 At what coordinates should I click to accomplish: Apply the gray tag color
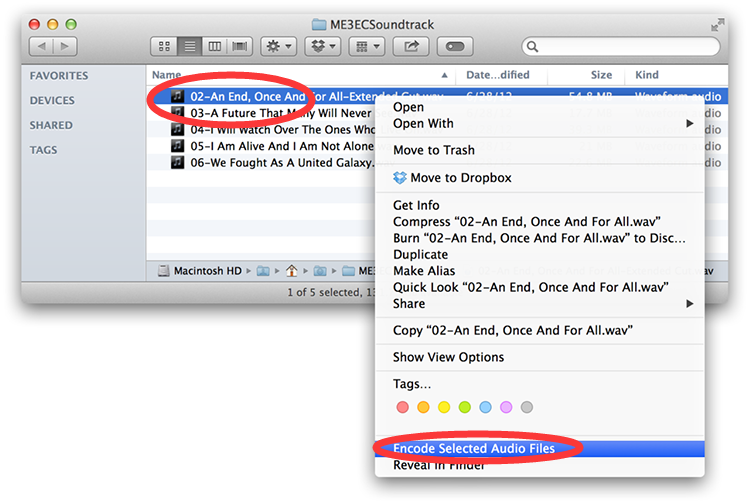click(x=526, y=407)
